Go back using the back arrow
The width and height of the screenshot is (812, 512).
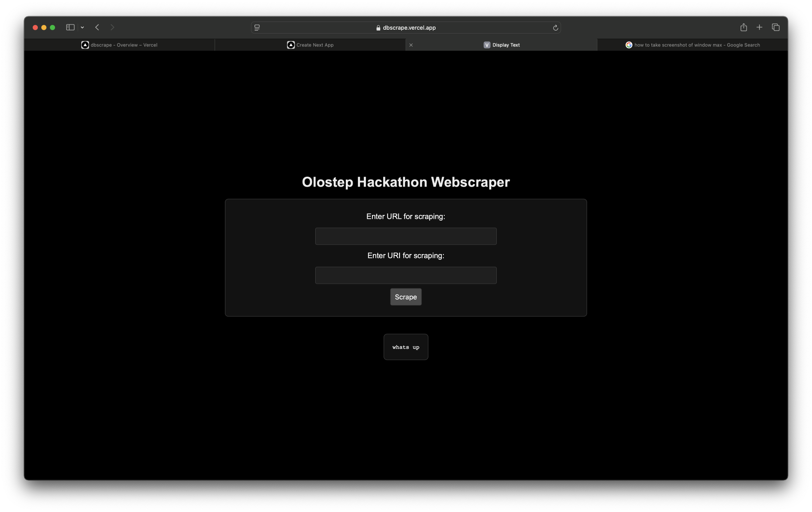click(97, 28)
